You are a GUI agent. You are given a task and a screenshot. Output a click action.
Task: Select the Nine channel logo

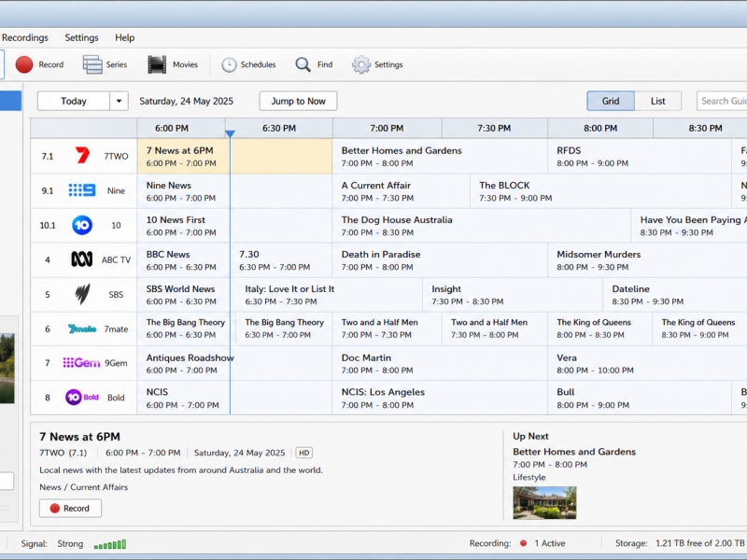click(x=82, y=190)
